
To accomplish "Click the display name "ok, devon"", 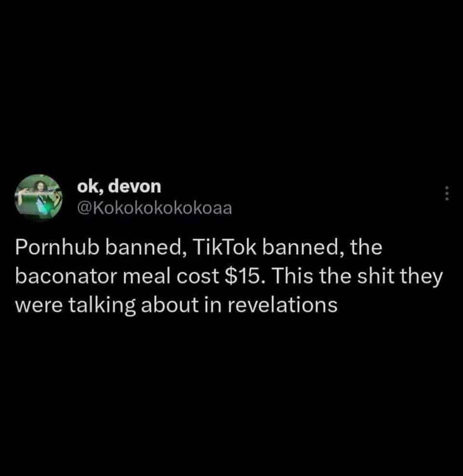I will click(119, 186).
